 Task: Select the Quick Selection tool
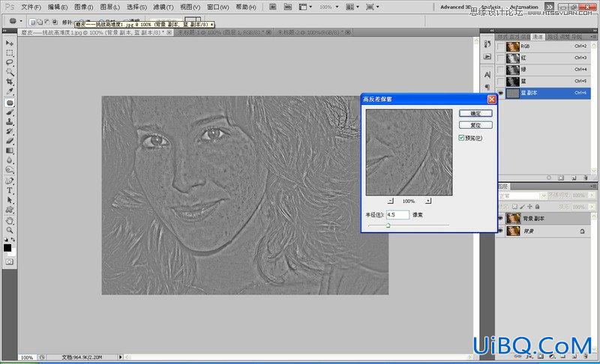click(10, 72)
